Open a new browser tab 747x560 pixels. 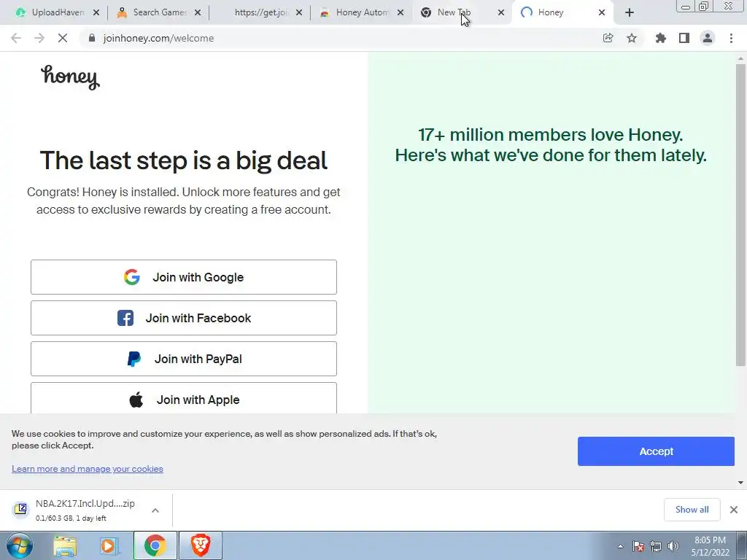click(630, 12)
